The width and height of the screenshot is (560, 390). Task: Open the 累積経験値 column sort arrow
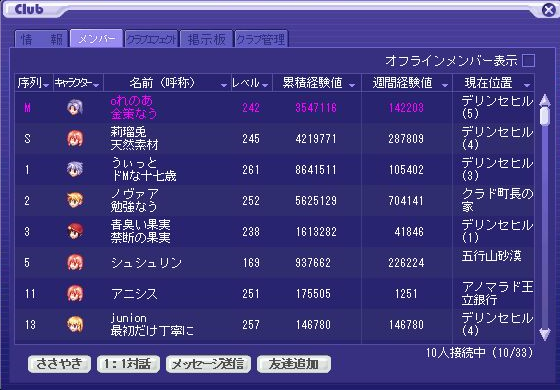point(352,85)
